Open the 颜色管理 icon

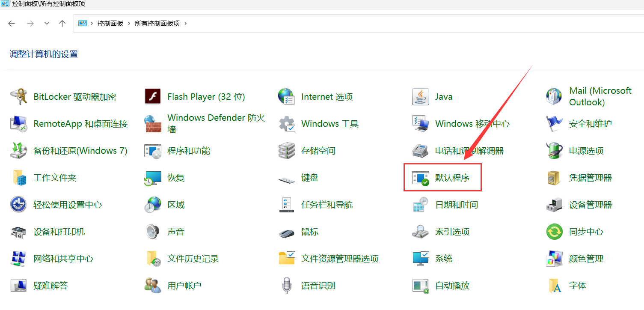coord(554,259)
